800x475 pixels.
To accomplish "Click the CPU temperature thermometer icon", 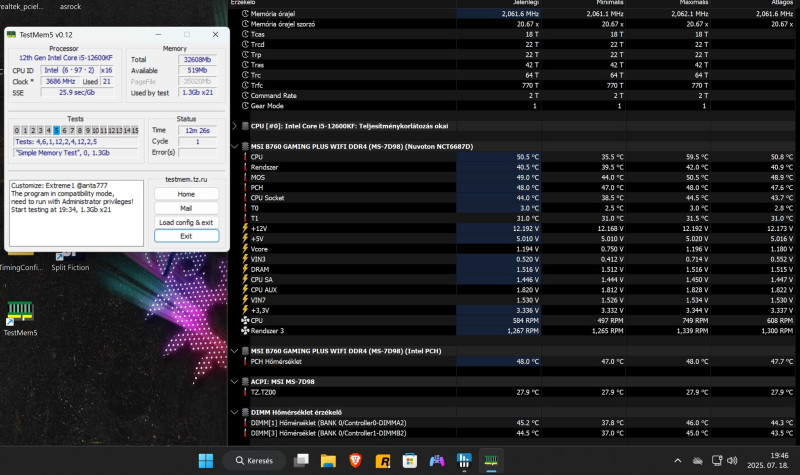I will click(245, 157).
